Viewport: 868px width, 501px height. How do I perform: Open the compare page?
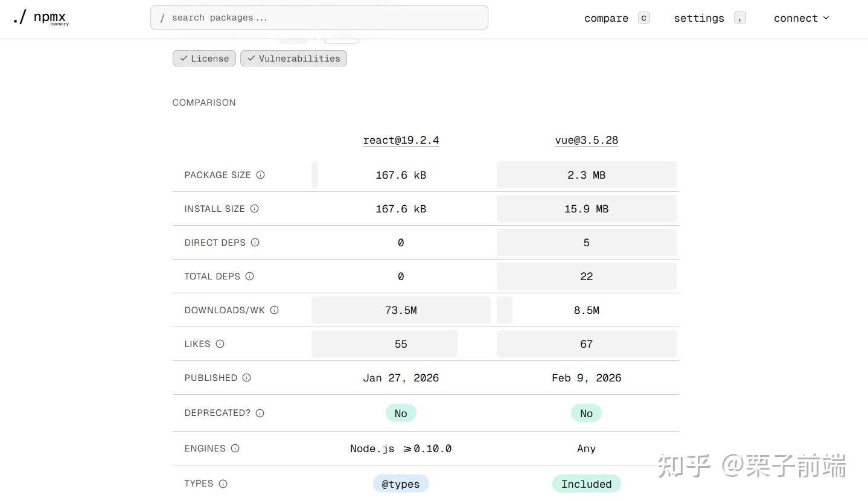tap(617, 18)
